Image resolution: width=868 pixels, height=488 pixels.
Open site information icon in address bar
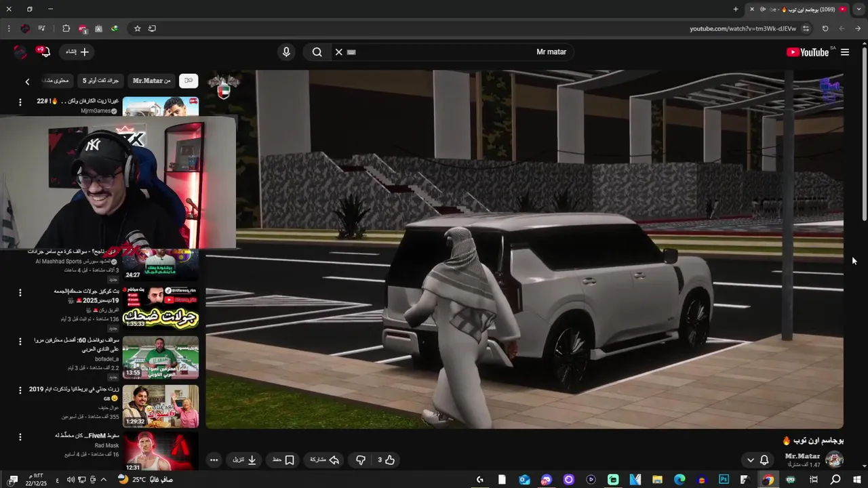pos(806,28)
